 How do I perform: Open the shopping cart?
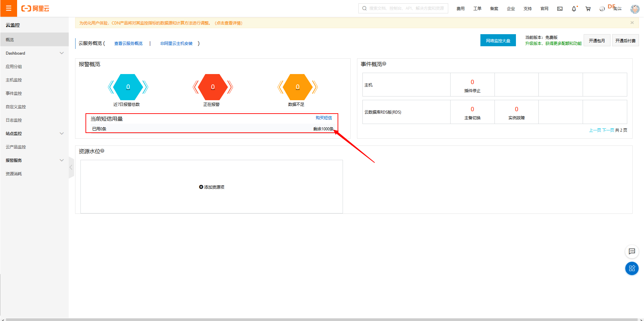[x=588, y=9]
